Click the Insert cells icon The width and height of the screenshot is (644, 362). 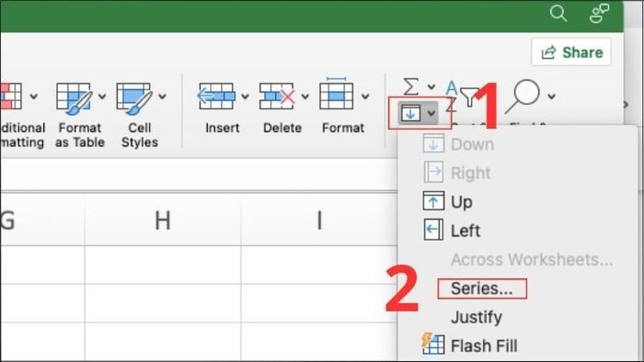point(216,96)
